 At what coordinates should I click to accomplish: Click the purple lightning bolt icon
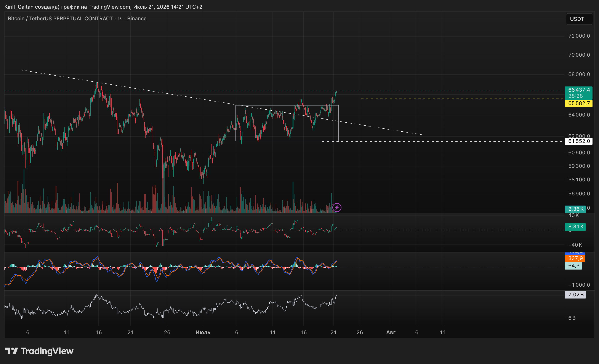[x=337, y=208]
